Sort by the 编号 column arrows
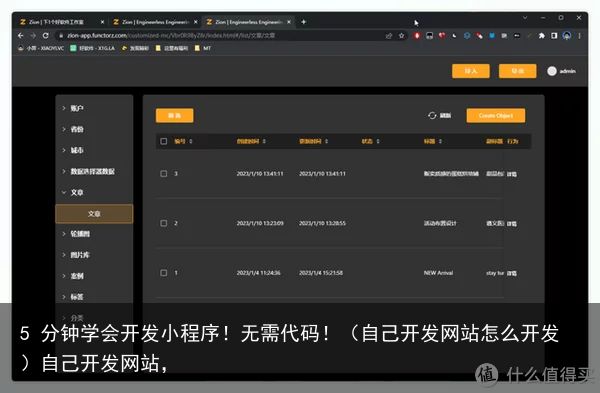The image size is (600, 393). (x=191, y=142)
